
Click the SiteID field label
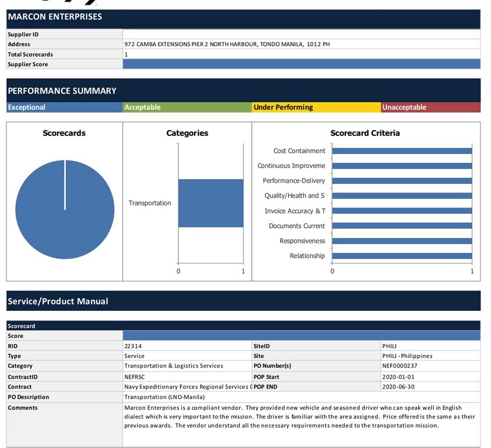[x=261, y=346]
